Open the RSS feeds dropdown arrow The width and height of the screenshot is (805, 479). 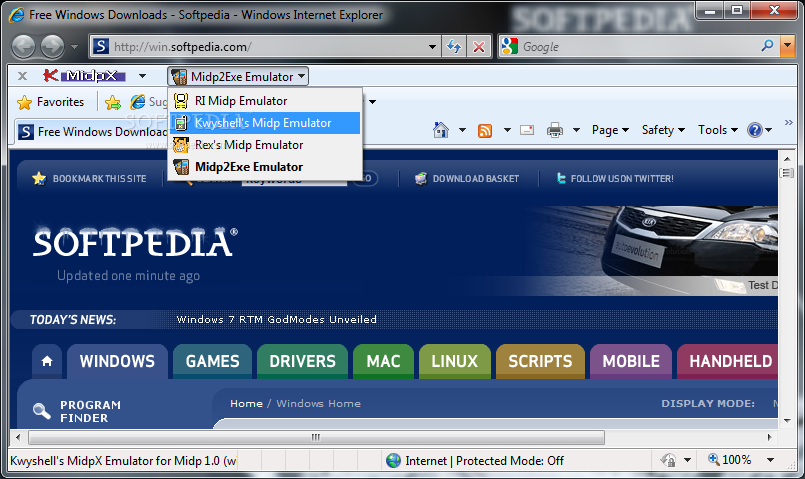click(x=507, y=130)
